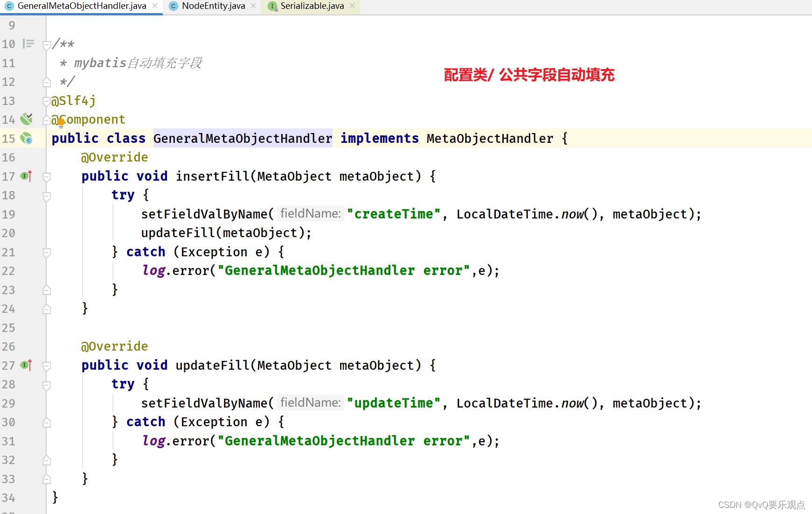The height and width of the screenshot is (514, 812).
Task: Collapse annotations fold at line 13
Action: click(x=47, y=101)
